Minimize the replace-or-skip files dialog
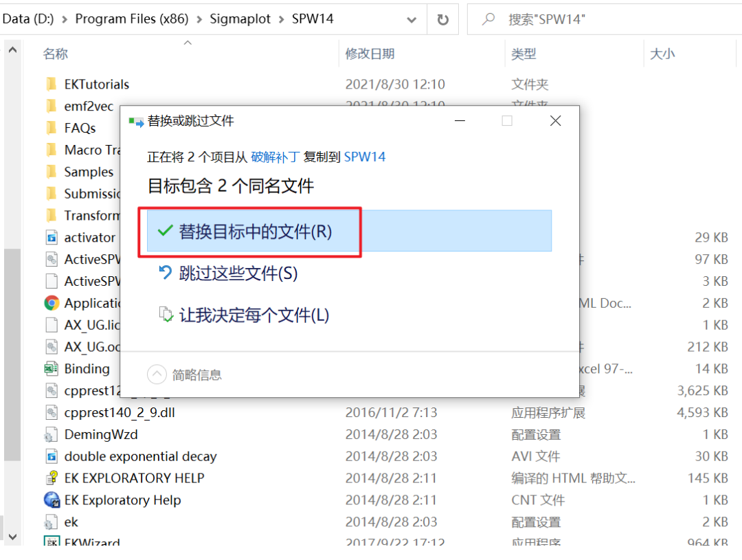This screenshot has width=742, height=560. 460,121
